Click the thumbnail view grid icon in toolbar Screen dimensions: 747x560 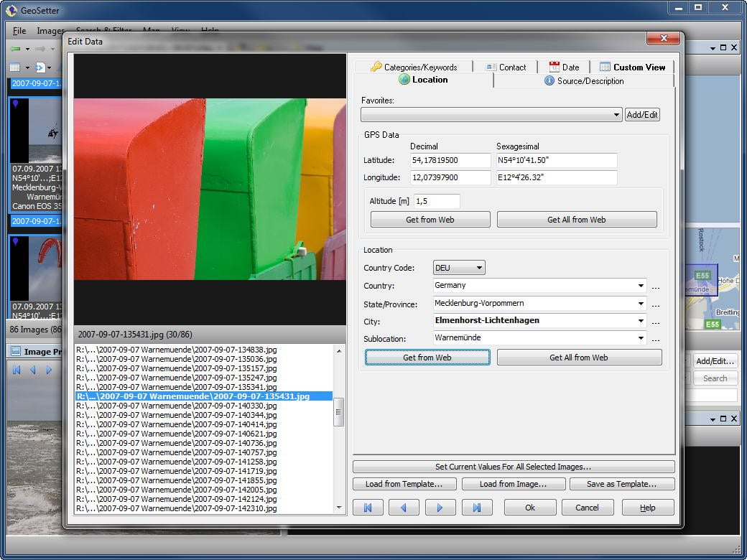coord(15,67)
